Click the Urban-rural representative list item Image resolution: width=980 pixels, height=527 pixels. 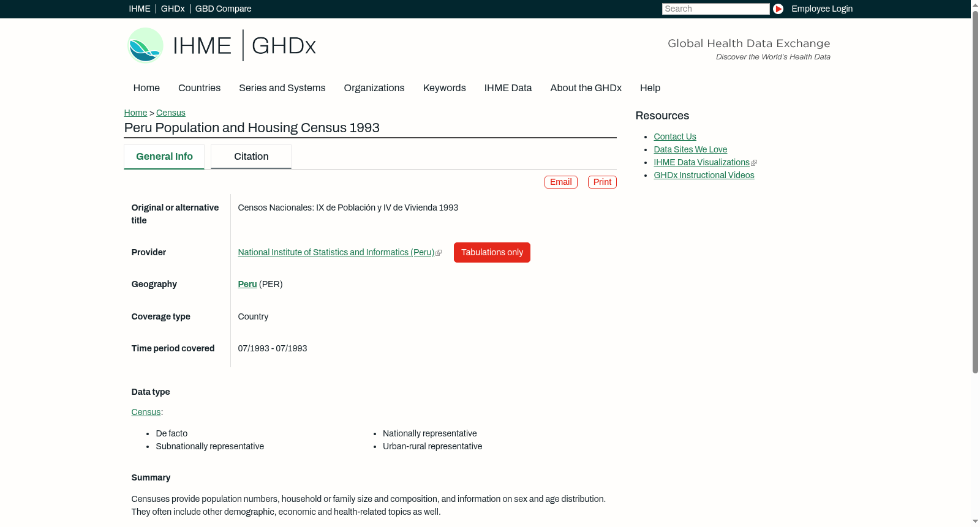point(432,446)
